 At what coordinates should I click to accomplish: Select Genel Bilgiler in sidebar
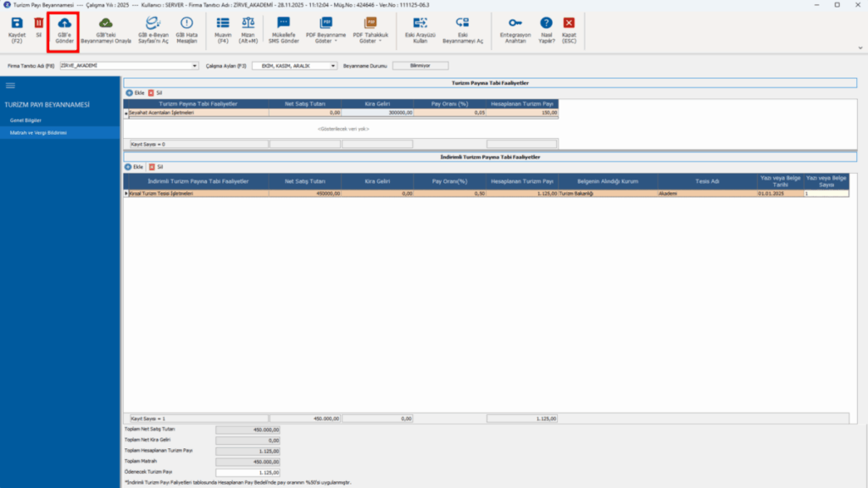tap(25, 120)
